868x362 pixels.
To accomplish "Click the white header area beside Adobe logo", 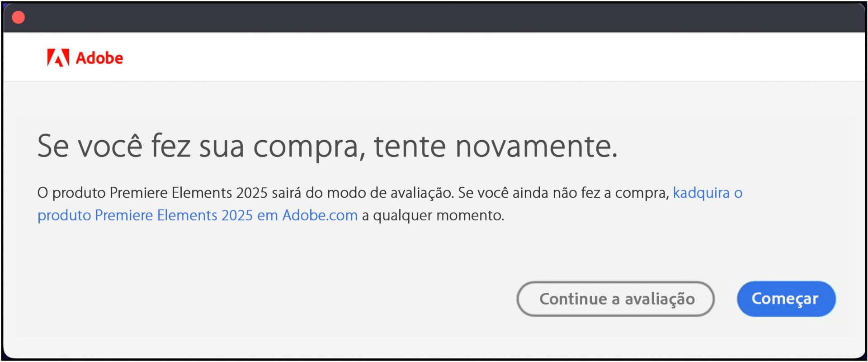I will [x=493, y=57].
